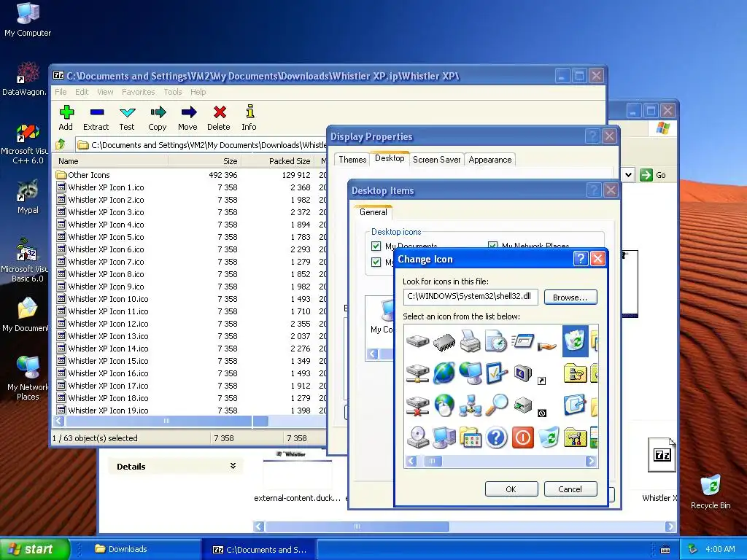Select Whistler XP Icon 7.ico in the list
This screenshot has width=747, height=560.
click(x=188, y=262)
